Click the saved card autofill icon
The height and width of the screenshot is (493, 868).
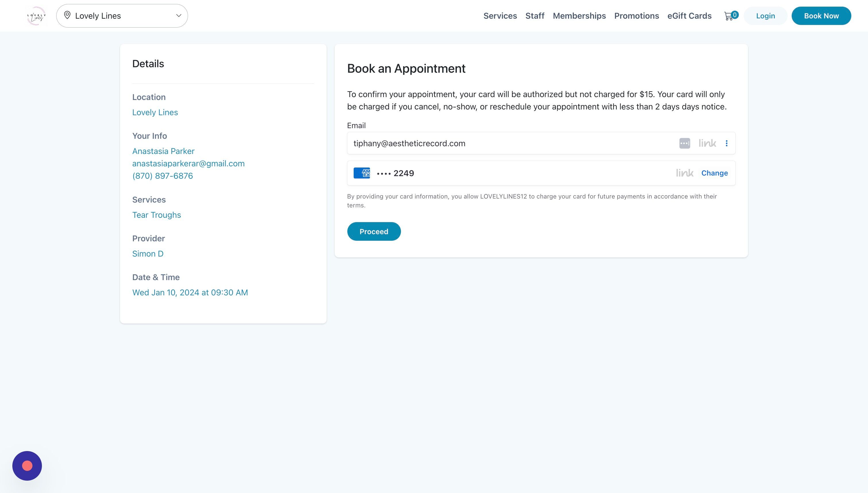click(684, 143)
